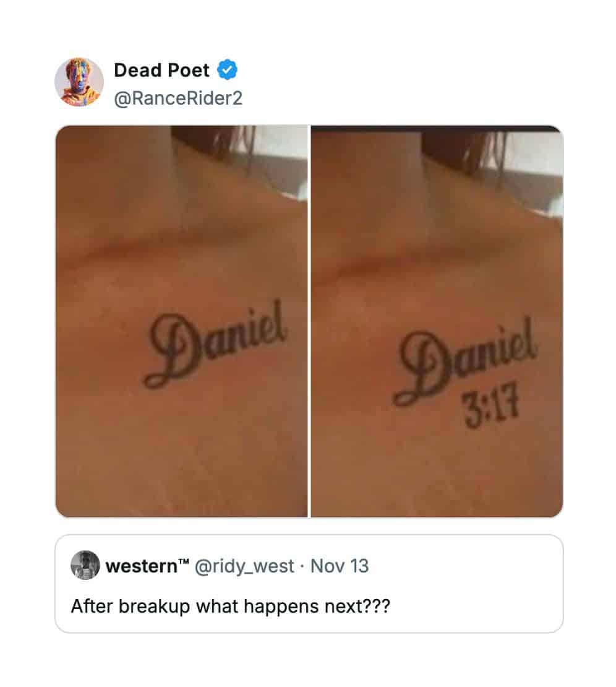Click the Nov 13 timestamp
The height and width of the screenshot is (687, 616).
point(340,566)
